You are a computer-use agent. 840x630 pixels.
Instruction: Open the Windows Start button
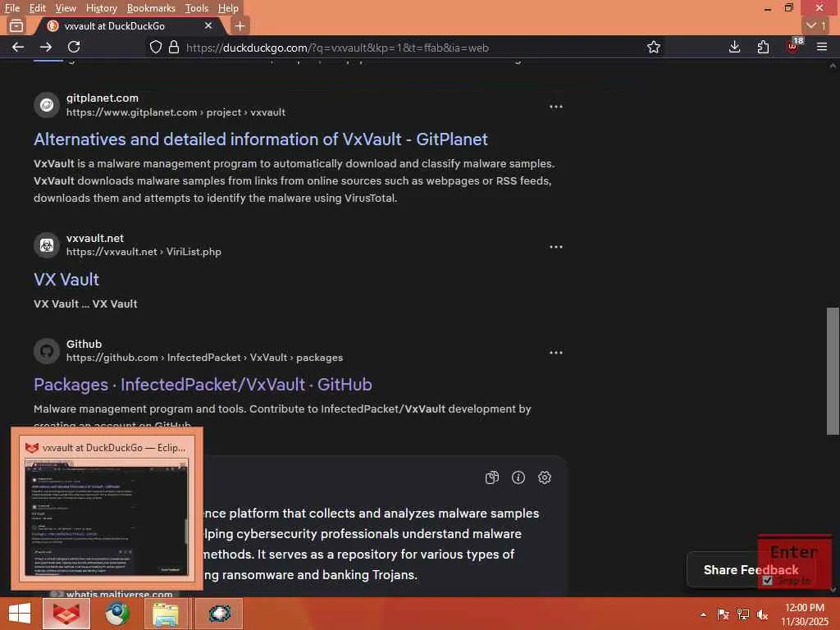20,614
